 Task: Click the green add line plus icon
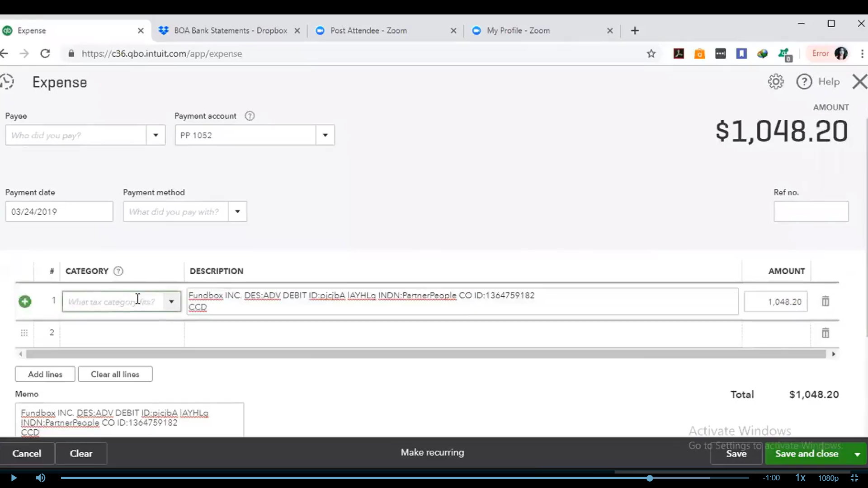pyautogui.click(x=25, y=301)
